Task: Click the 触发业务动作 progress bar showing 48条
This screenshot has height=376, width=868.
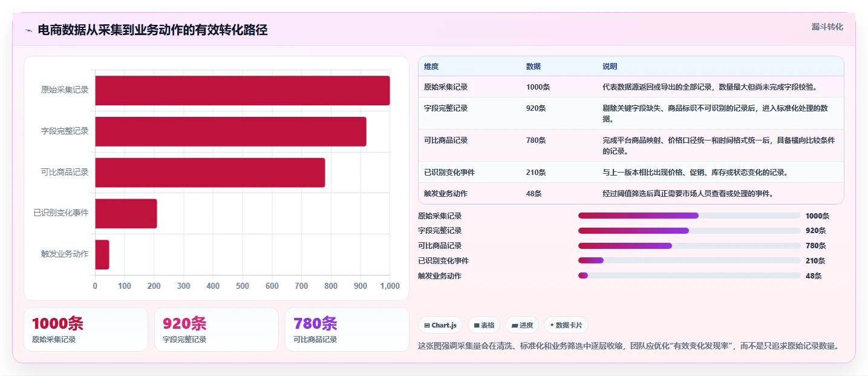Action: 690,275
